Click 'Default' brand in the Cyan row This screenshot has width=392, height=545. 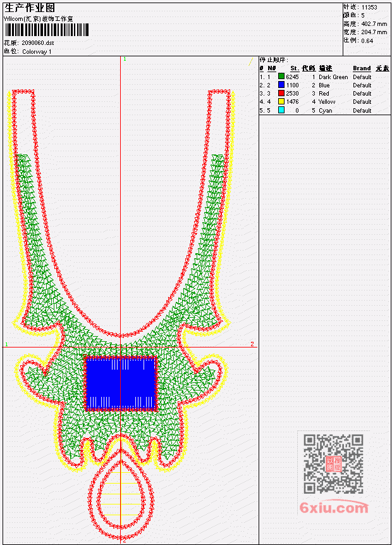point(362,111)
